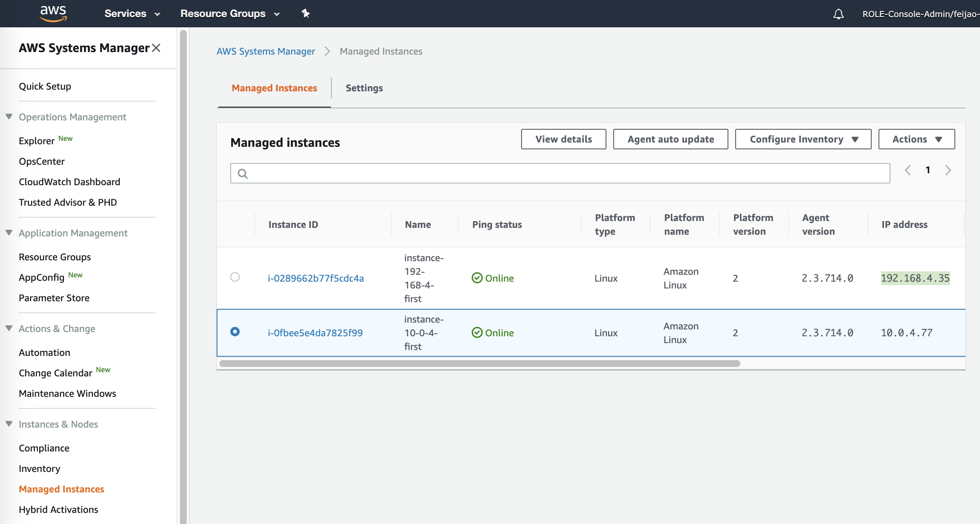Click the Instance ID column header

pos(293,224)
